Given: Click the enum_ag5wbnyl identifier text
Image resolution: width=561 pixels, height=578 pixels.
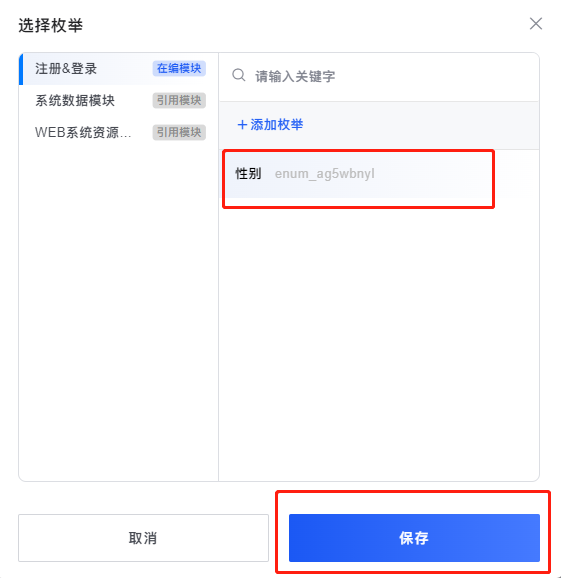Looking at the screenshot, I should 325,174.
